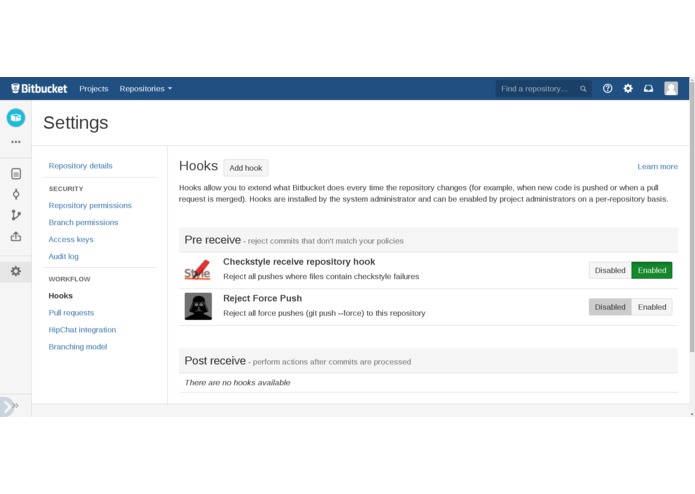Click the Checkstyle receive repository hook title
The image size is (695, 494).
click(299, 262)
